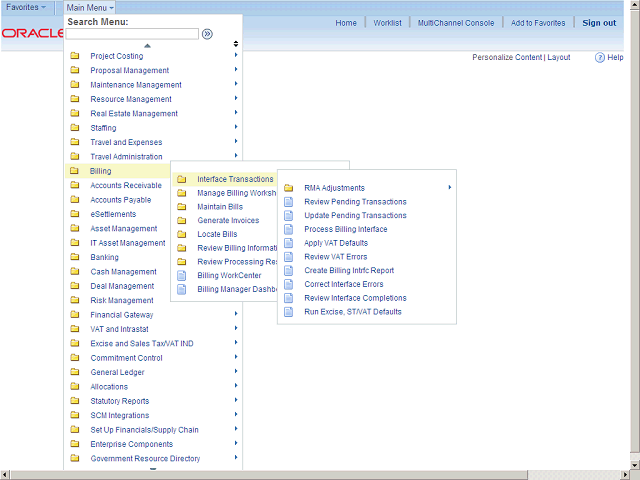Open the Worklist link in header
Screen dimensions: 640x480
click(386, 23)
